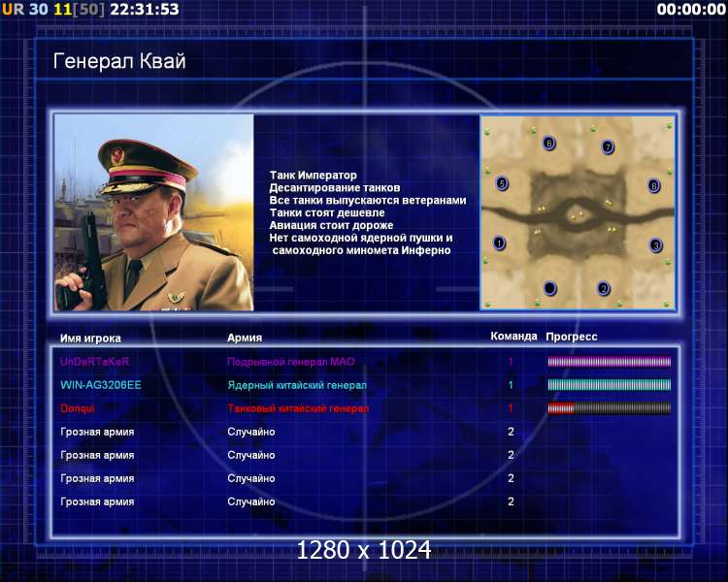Click the 'Команда' column header
Image resolution: width=728 pixels, height=582 pixels.
[x=513, y=336]
